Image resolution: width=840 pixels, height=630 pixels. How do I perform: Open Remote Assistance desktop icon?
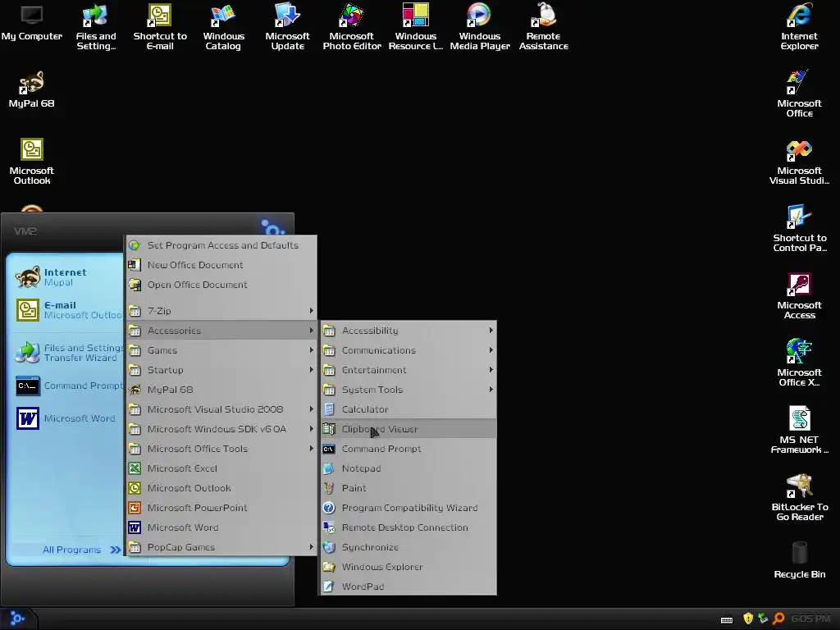pyautogui.click(x=543, y=27)
